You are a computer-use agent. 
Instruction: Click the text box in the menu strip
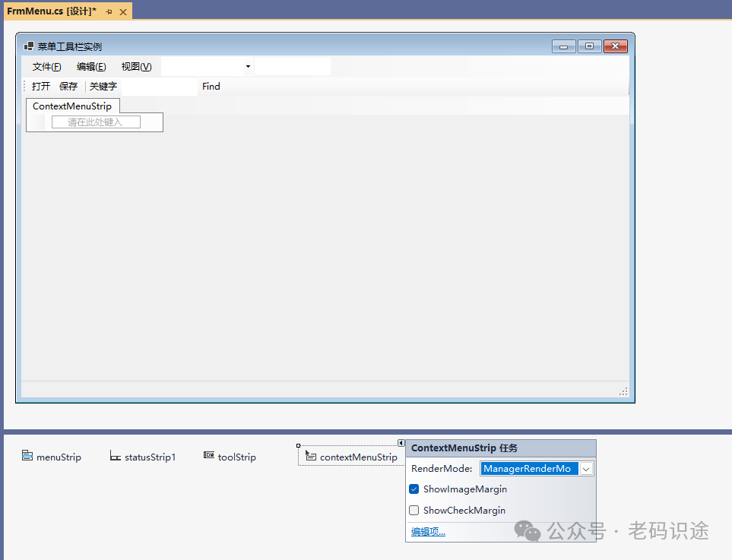click(292, 67)
